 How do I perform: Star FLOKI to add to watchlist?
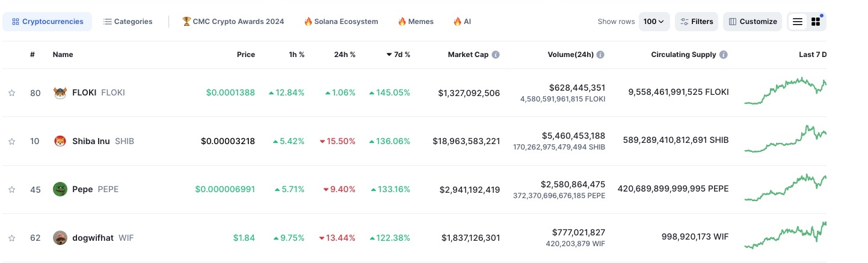[x=11, y=93]
